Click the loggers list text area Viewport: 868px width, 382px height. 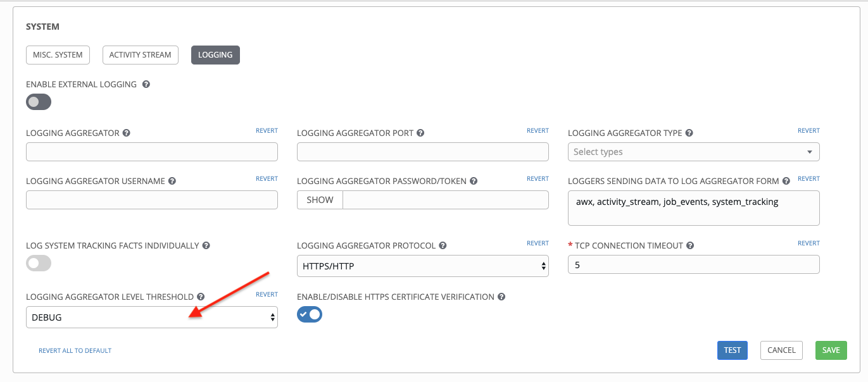694,208
